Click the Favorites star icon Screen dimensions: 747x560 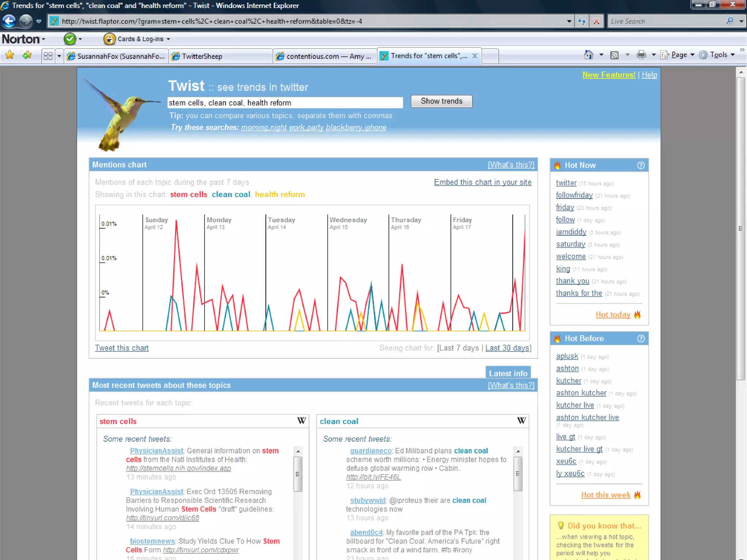pos(10,55)
